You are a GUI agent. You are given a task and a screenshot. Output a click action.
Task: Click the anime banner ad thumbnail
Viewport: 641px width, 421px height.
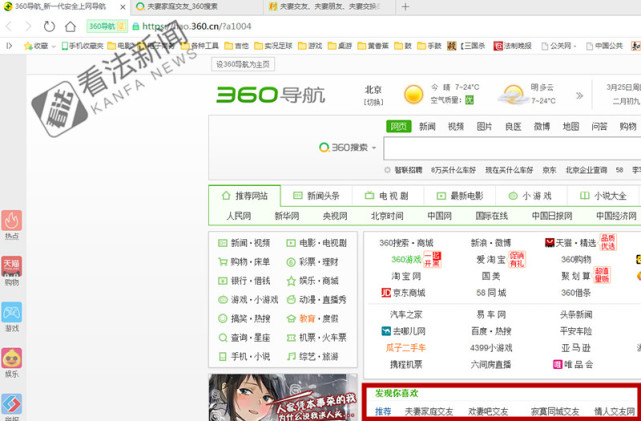coord(283,397)
